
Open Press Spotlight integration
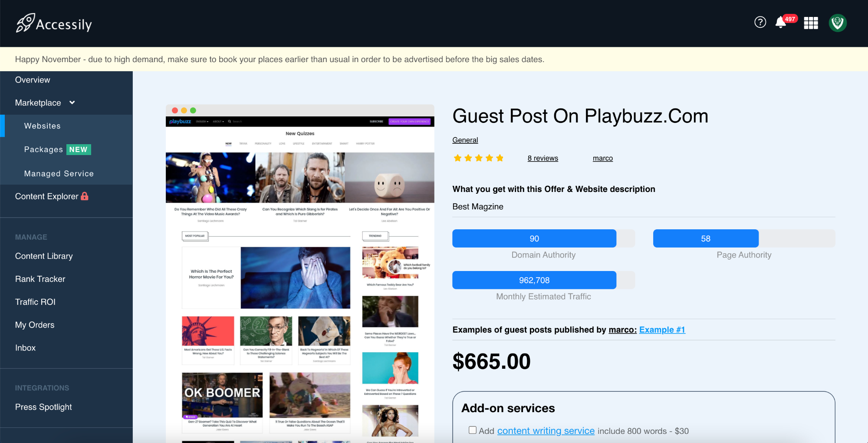pyautogui.click(x=43, y=407)
